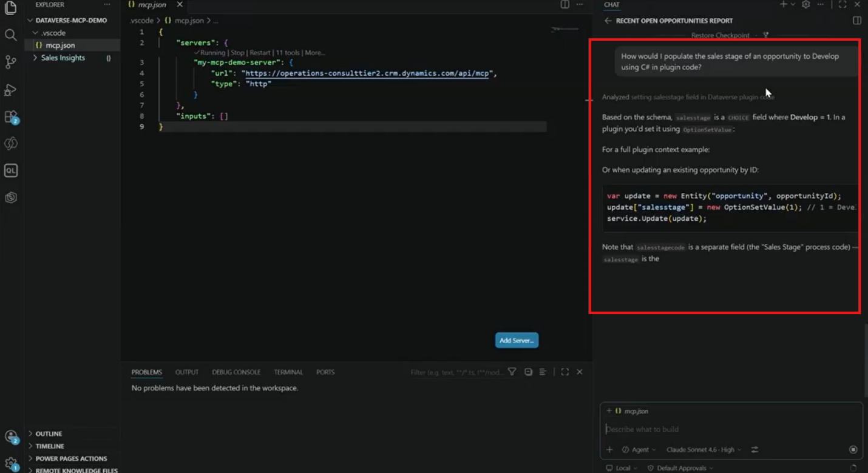Click the Add Server button
The height and width of the screenshot is (473, 868).
517,340
